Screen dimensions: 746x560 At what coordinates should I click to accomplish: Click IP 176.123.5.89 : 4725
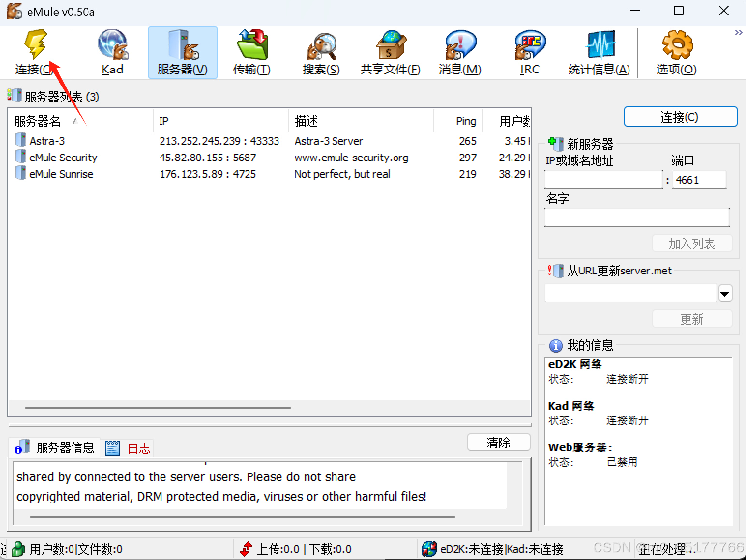(x=208, y=174)
